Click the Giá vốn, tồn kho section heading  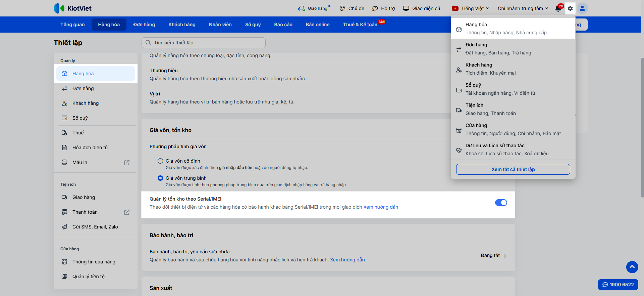[x=170, y=130]
